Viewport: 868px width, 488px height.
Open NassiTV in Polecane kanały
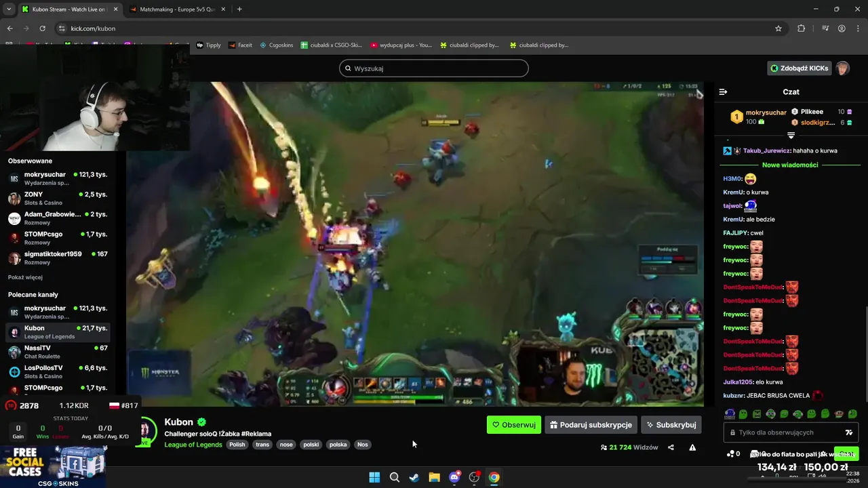[x=58, y=352]
